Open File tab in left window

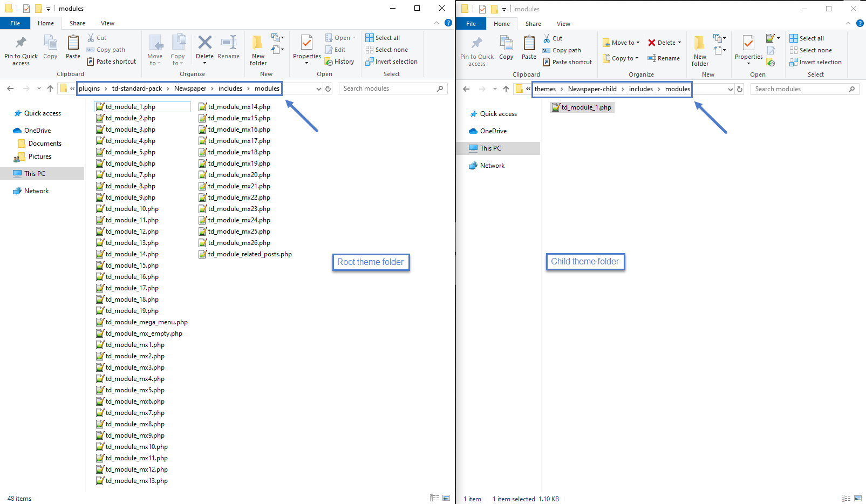click(x=15, y=23)
